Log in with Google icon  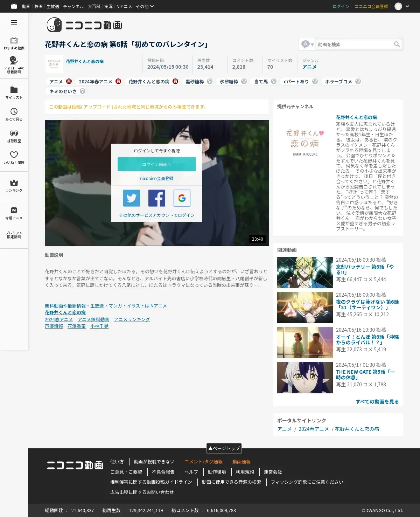182,198
